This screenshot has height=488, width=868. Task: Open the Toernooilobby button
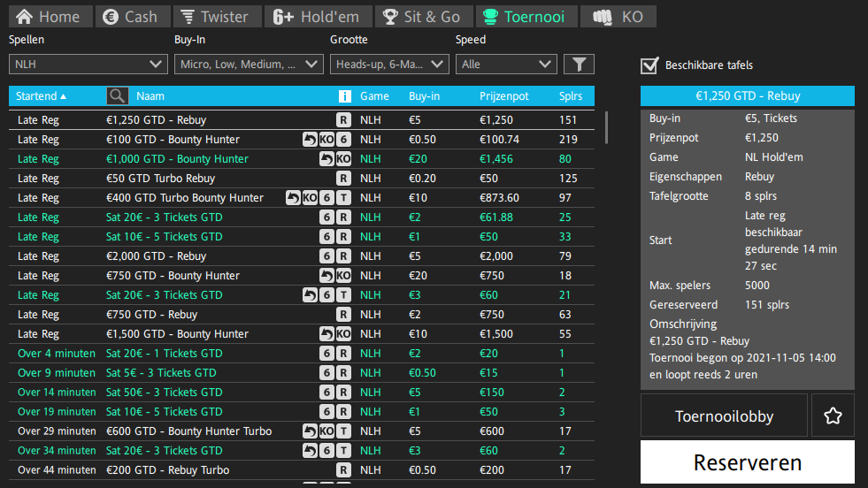724,416
